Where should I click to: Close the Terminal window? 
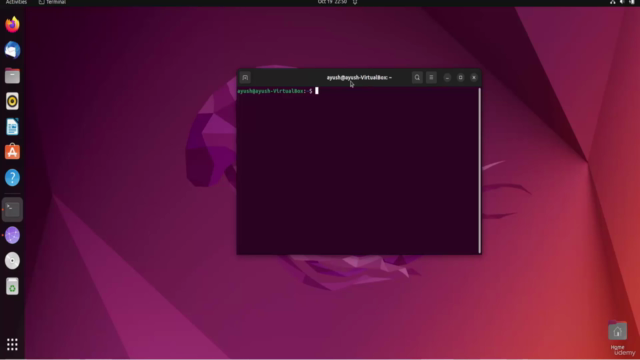click(474, 78)
